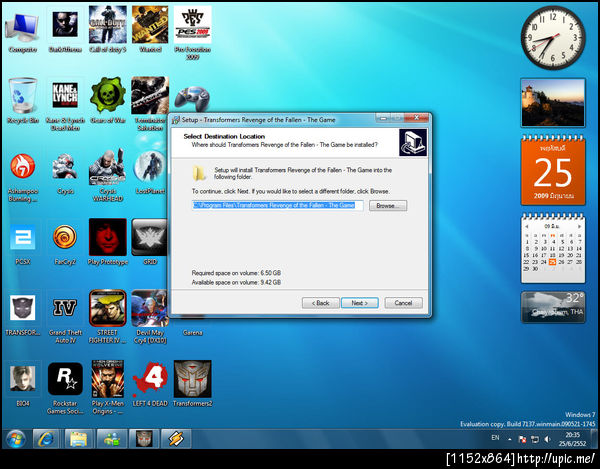
Task: Open the weather gadget showing 32°
Action: pos(553,307)
